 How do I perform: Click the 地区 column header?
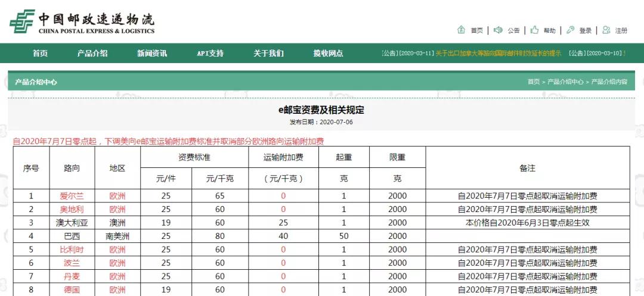tap(117, 168)
